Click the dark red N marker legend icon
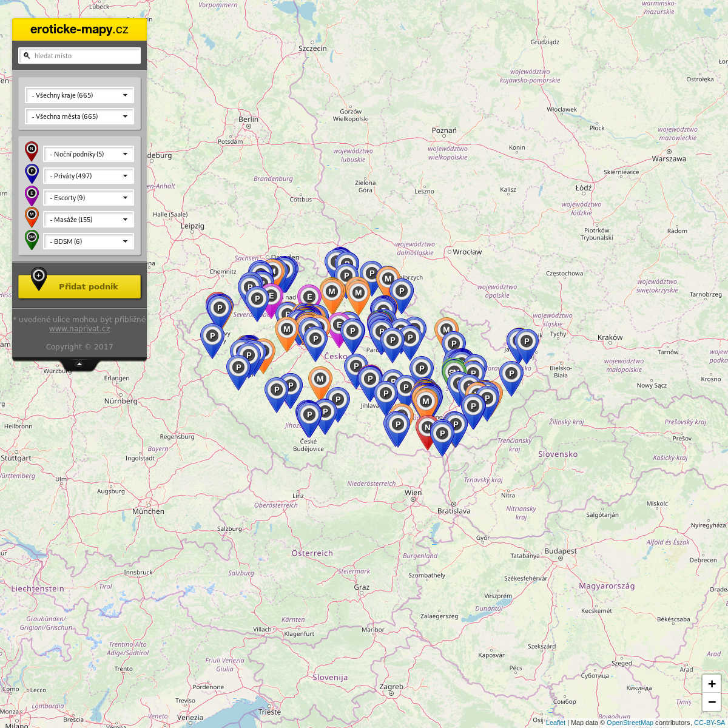728x728 pixels. tap(32, 152)
